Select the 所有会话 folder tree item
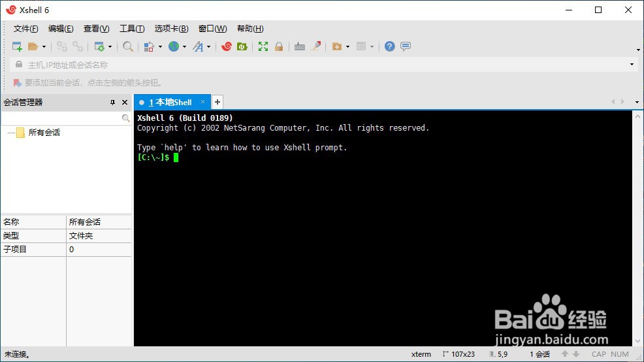The image size is (644, 362). tap(44, 133)
